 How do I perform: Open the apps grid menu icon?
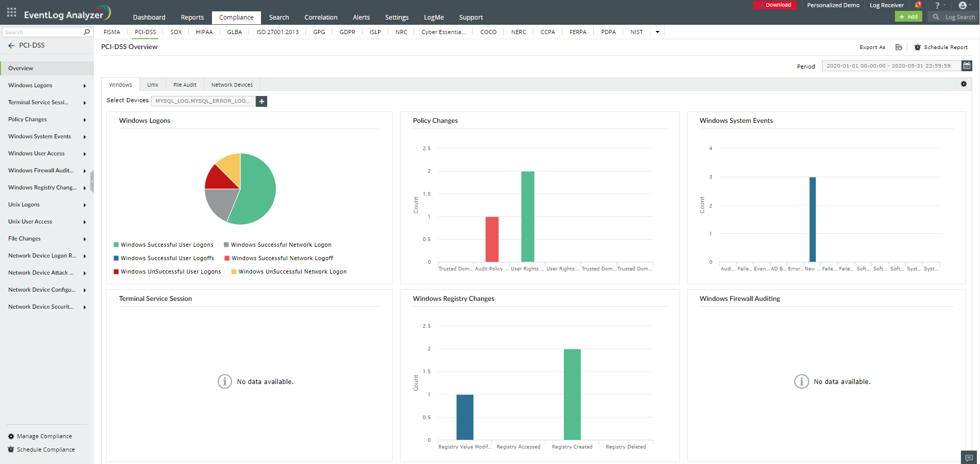pos(11,12)
